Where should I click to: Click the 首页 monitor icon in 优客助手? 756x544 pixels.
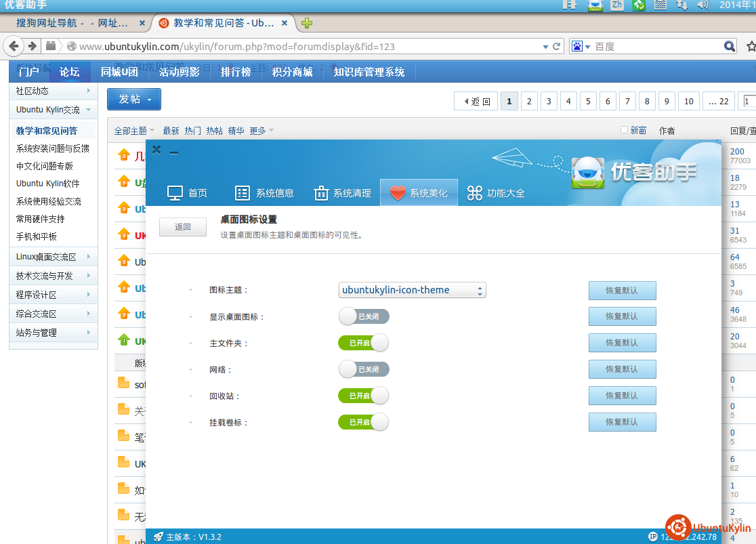pos(175,193)
